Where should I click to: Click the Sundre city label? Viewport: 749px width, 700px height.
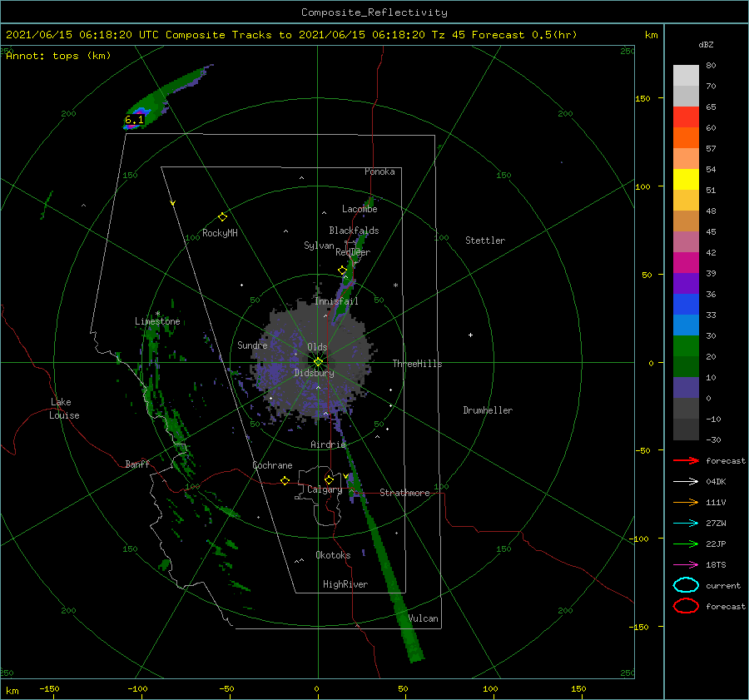[252, 345]
